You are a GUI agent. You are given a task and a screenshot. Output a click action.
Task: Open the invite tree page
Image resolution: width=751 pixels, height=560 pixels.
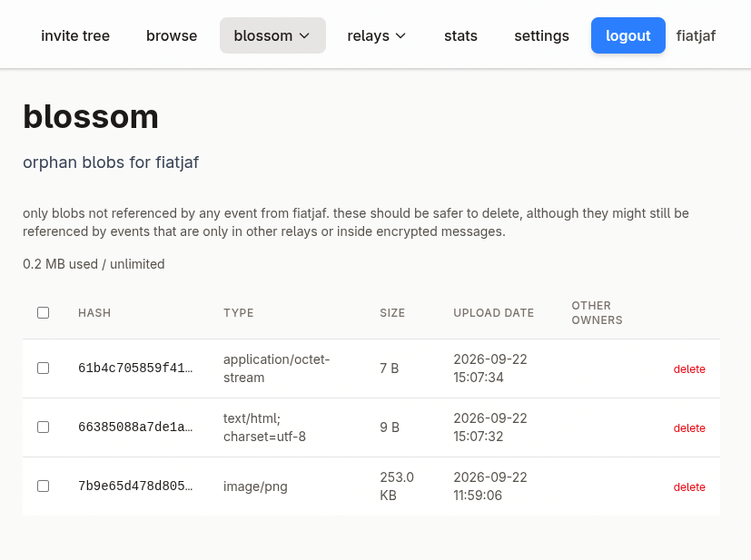[75, 36]
